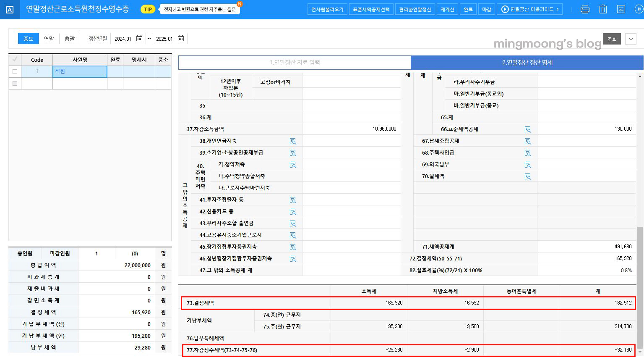Screen dimensions: 644x360
Task: Click the 491,680 value of 71.세액공제계
Action: pyautogui.click(x=623, y=247)
